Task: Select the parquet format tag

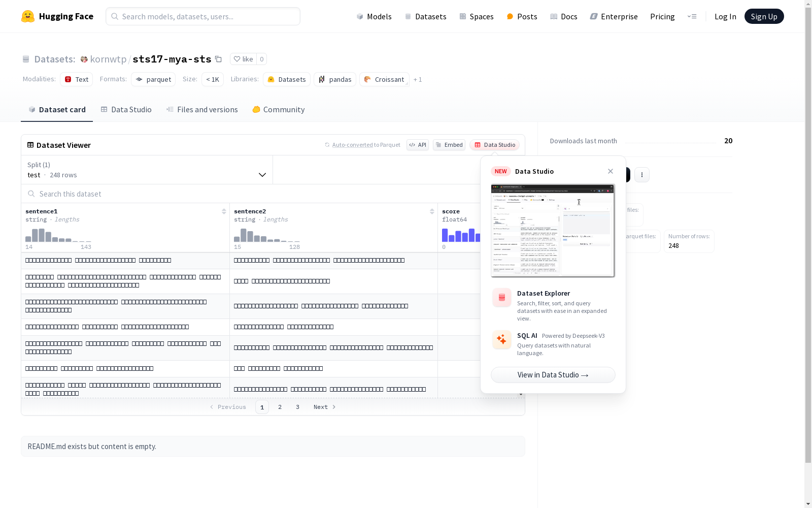Action: (x=153, y=79)
